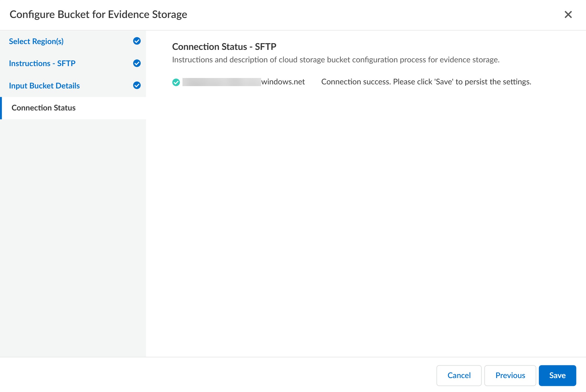The width and height of the screenshot is (586, 392).
Task: Select the Connection Status step
Action: tap(44, 108)
